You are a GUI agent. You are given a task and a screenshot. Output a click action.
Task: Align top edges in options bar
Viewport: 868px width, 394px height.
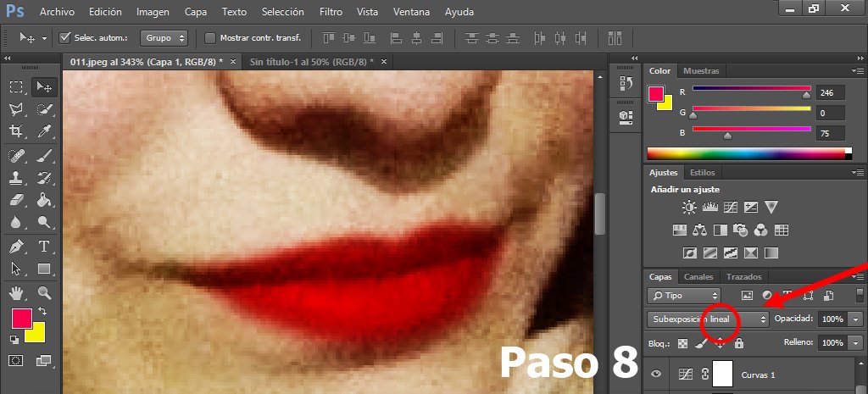click(329, 38)
